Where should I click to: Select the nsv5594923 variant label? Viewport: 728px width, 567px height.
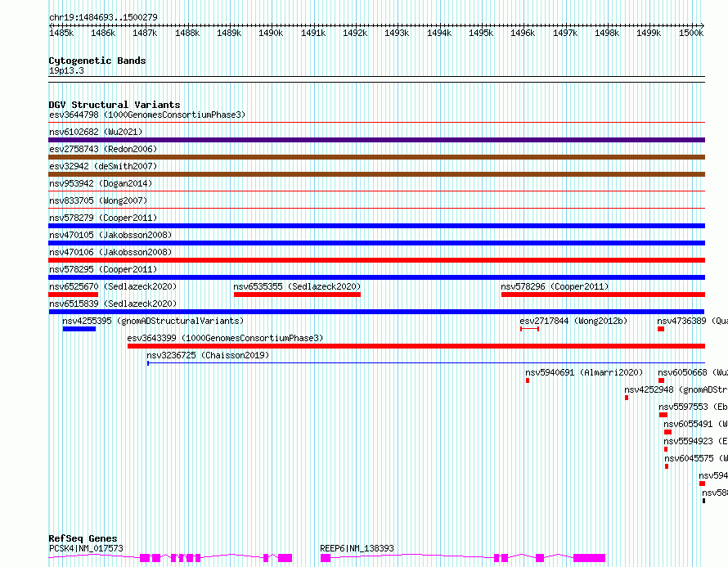click(x=695, y=441)
